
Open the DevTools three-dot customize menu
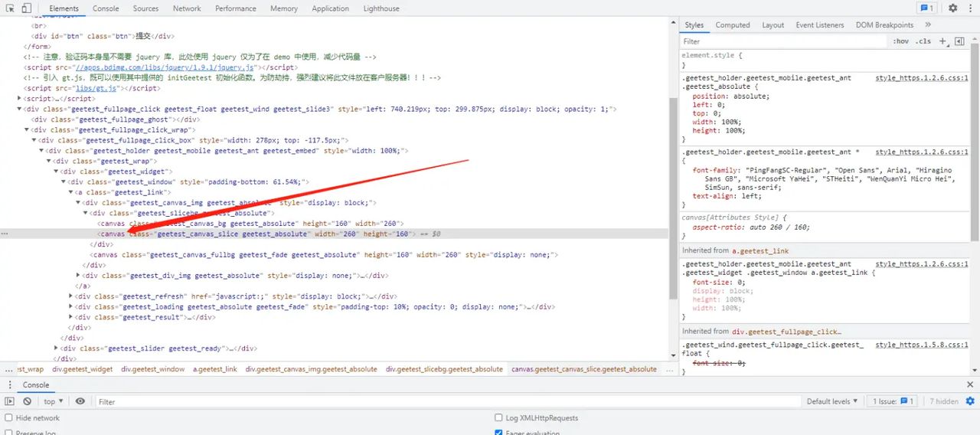coord(970,8)
